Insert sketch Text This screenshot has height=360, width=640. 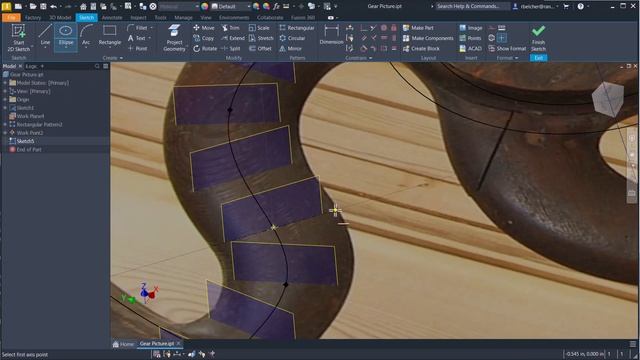point(137,38)
